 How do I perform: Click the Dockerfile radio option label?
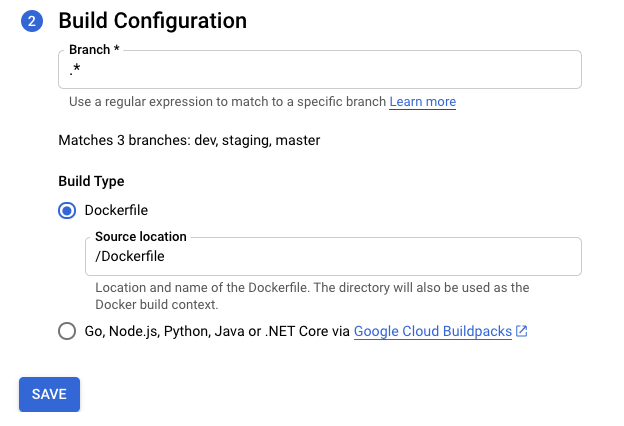tap(116, 210)
